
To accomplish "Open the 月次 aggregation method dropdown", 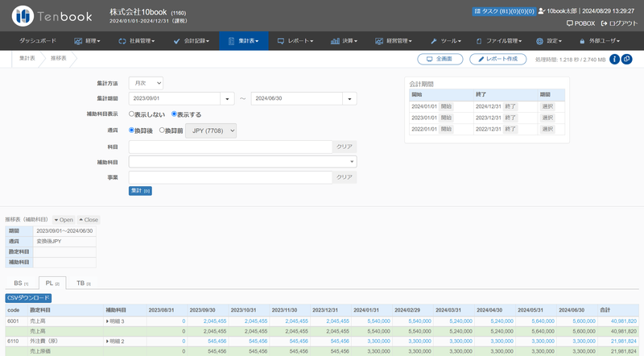I will 146,83.
